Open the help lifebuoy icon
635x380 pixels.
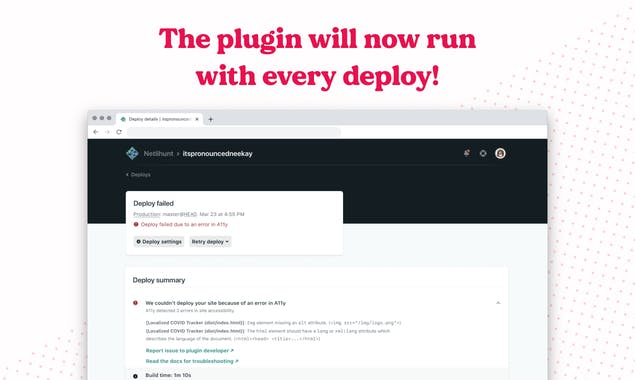click(483, 153)
